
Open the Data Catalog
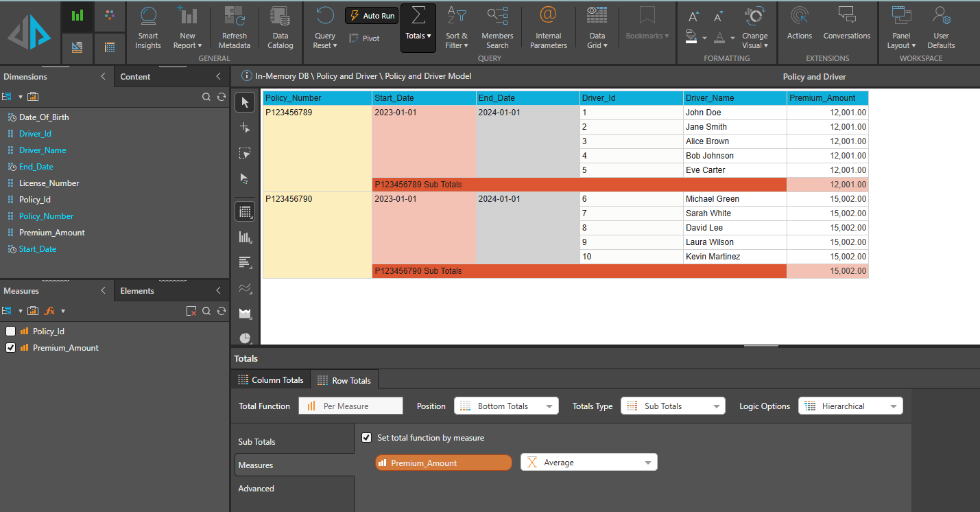tap(280, 27)
